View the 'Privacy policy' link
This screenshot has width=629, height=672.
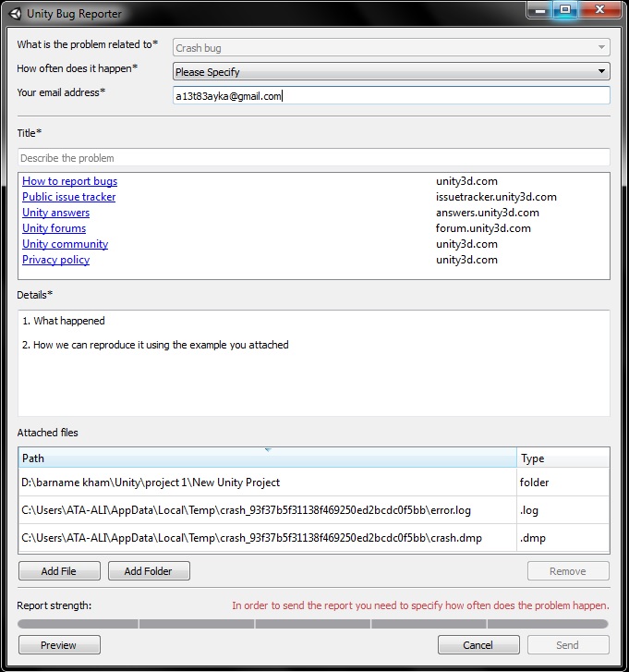click(x=56, y=260)
